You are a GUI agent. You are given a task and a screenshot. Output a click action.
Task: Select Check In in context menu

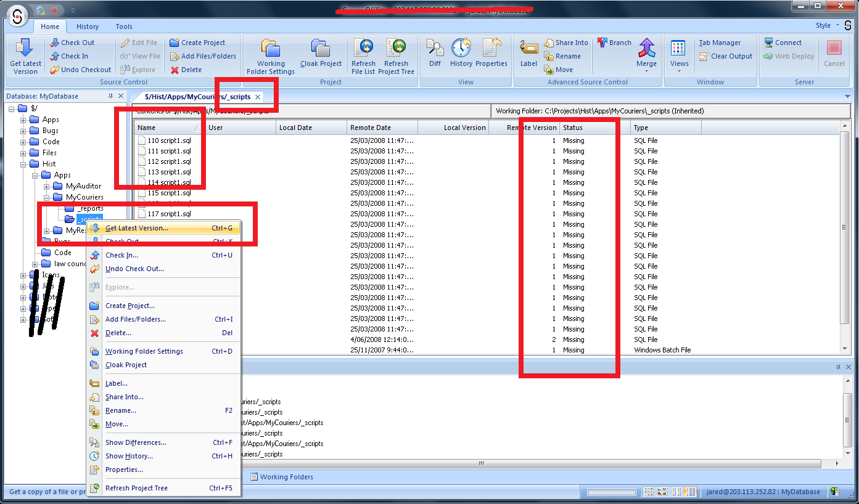163,255
